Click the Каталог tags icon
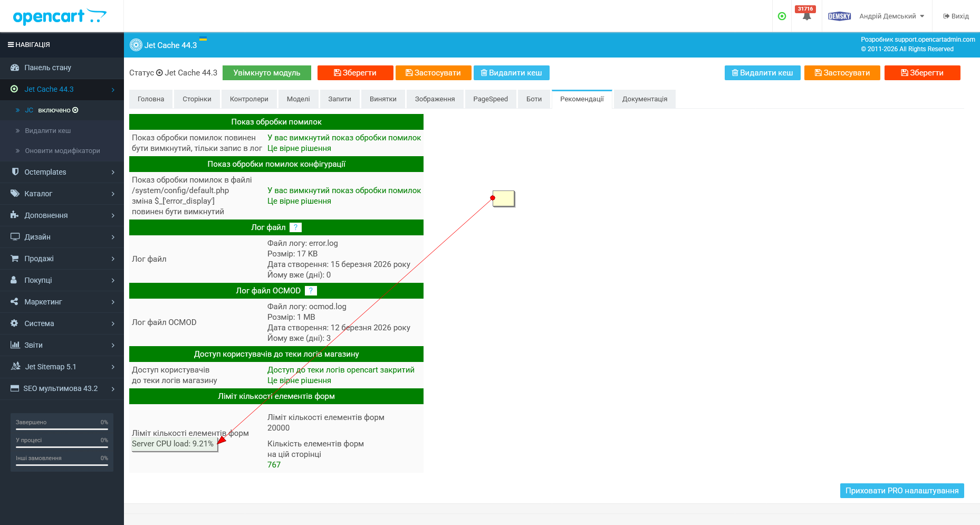This screenshot has height=525, width=980. [x=15, y=194]
